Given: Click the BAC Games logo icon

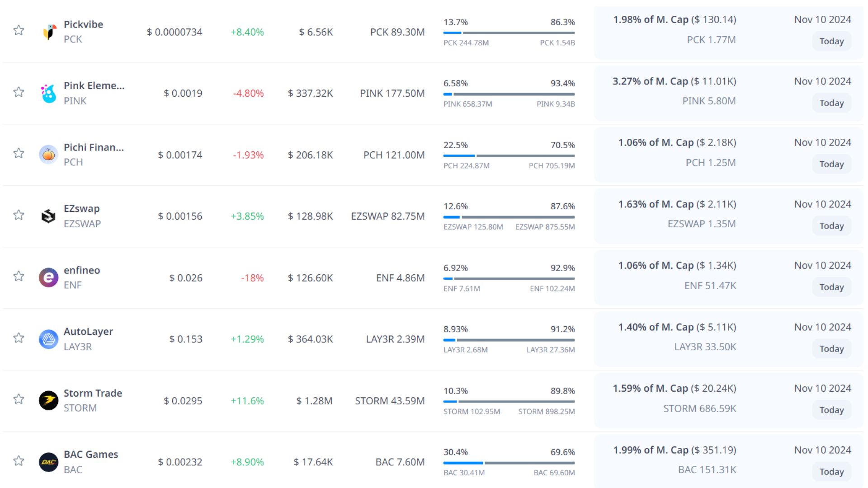Looking at the screenshot, I should click(48, 462).
